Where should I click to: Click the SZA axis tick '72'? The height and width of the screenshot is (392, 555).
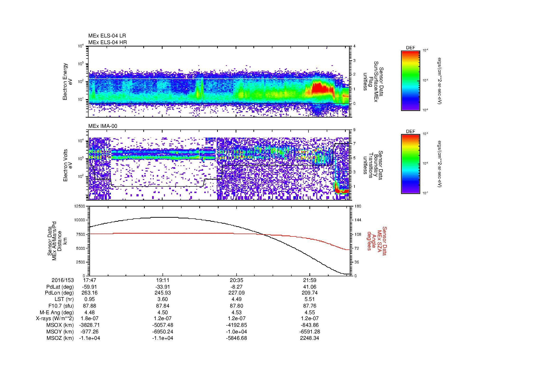(x=357, y=248)
